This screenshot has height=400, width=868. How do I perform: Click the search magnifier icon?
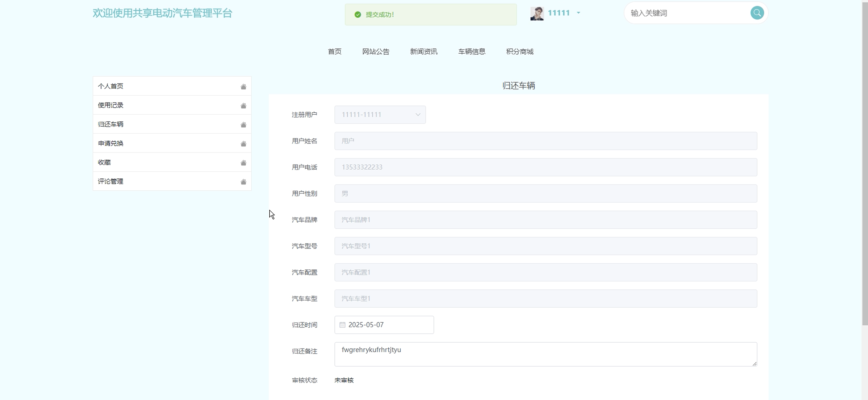(757, 13)
